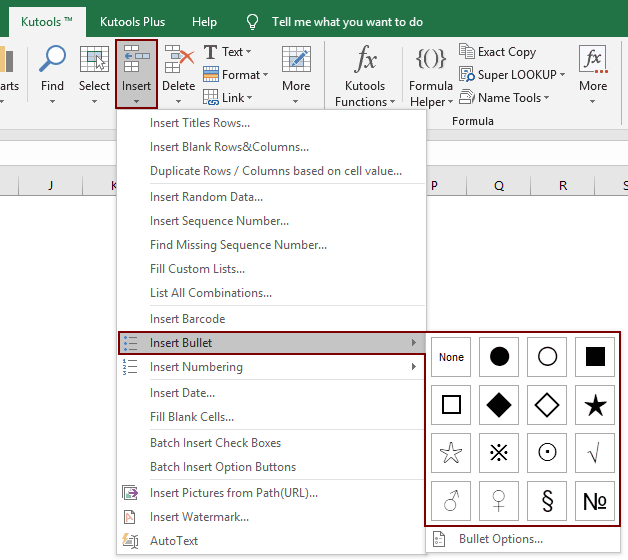Viewport: 628px width, 560px height.
Task: Choose the hollow circle bullet style
Action: coord(547,357)
